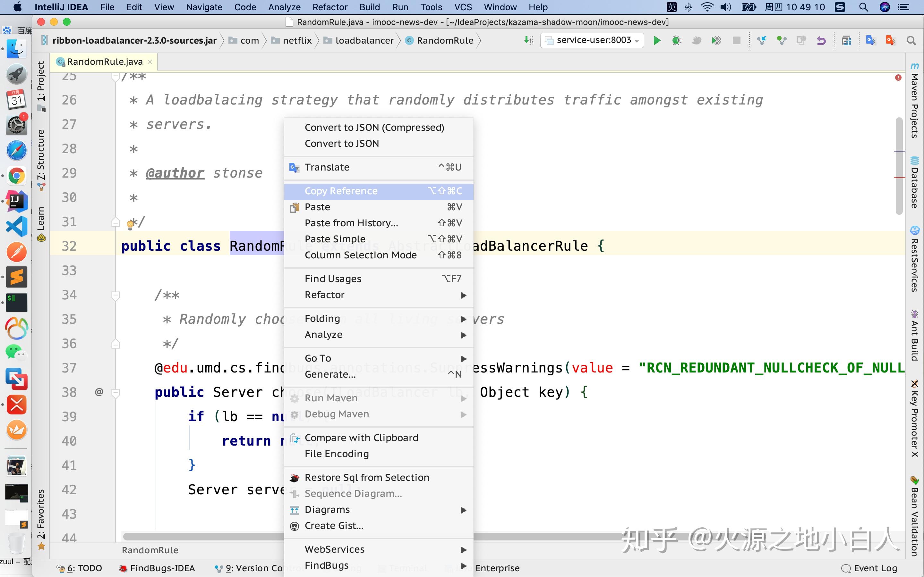Open Project Structure from toolbar icon
This screenshot has width=924, height=577.
846,40
